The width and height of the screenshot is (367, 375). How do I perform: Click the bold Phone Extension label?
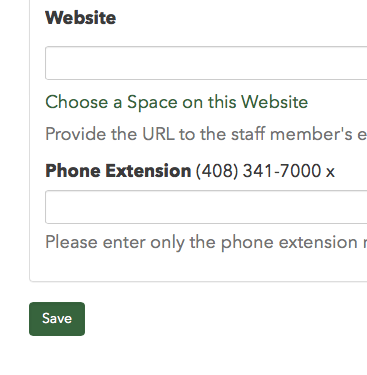(x=118, y=171)
